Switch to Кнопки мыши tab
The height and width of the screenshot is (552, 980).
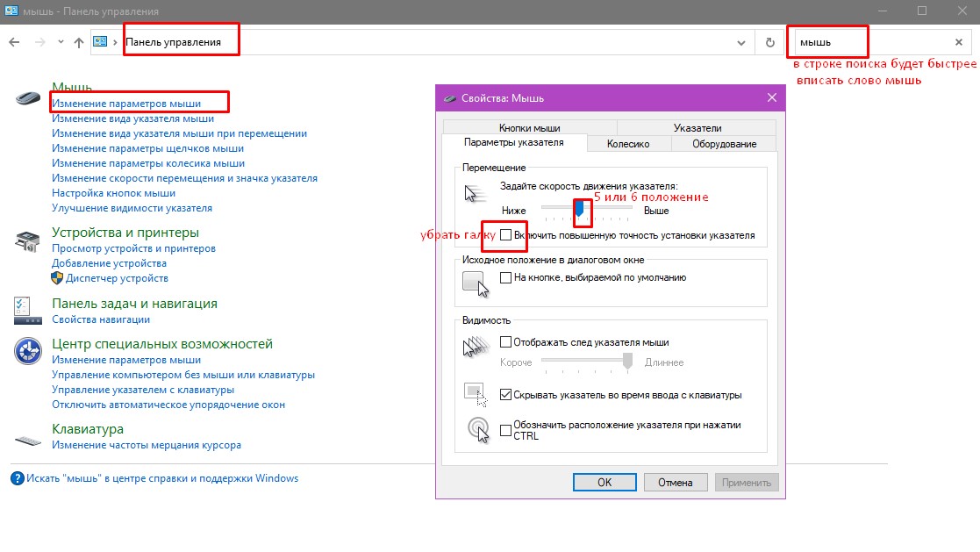point(529,128)
